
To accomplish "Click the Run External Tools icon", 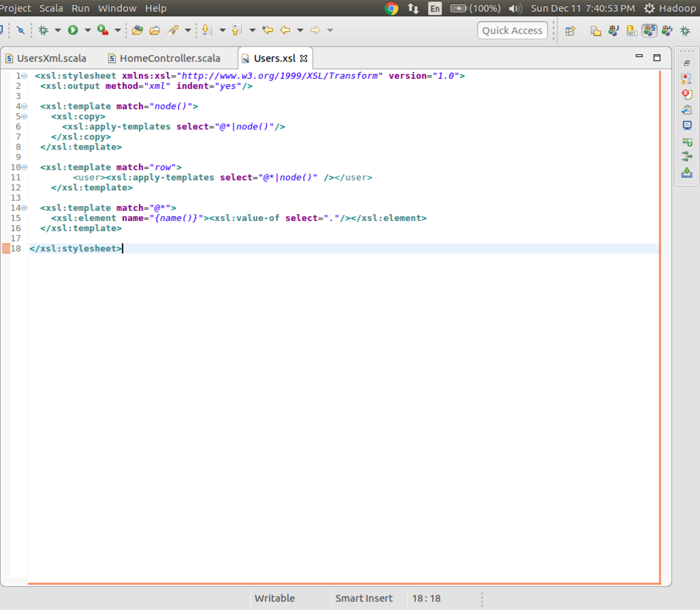I will (x=103, y=30).
